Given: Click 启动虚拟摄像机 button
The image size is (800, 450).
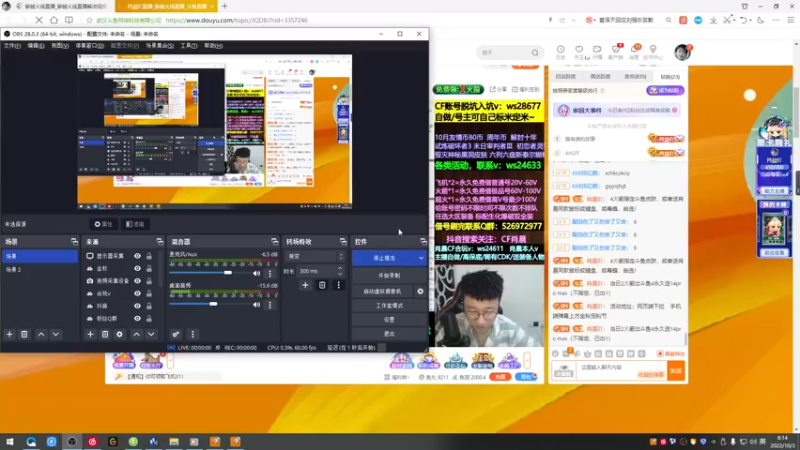Looking at the screenshot, I should 383,291.
